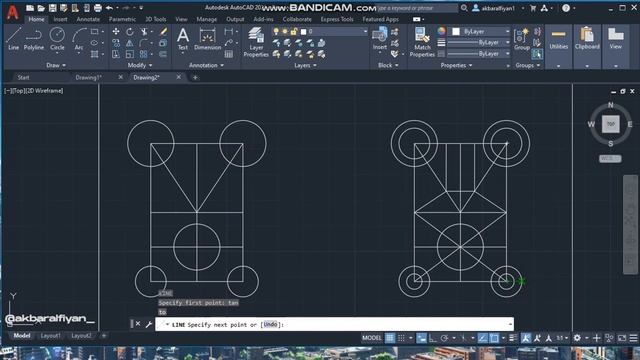Select the Circle tool
This screenshot has height=360, width=640.
coord(57,39)
